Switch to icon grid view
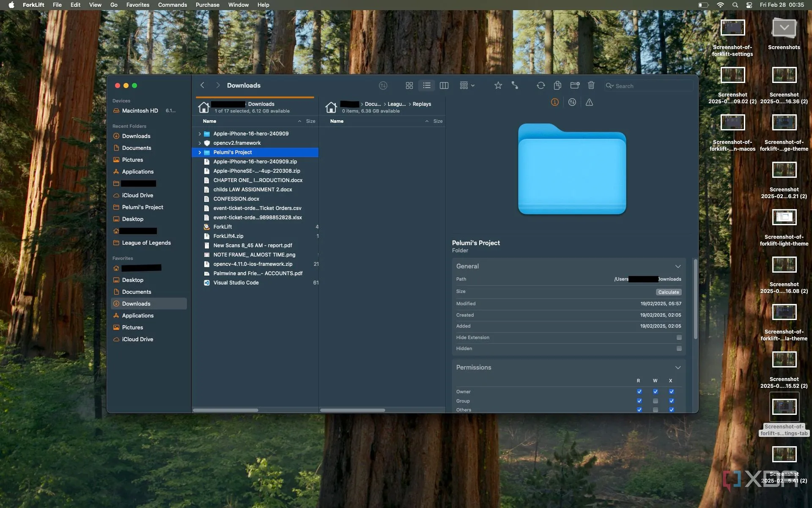The height and width of the screenshot is (508, 812). coord(409,86)
